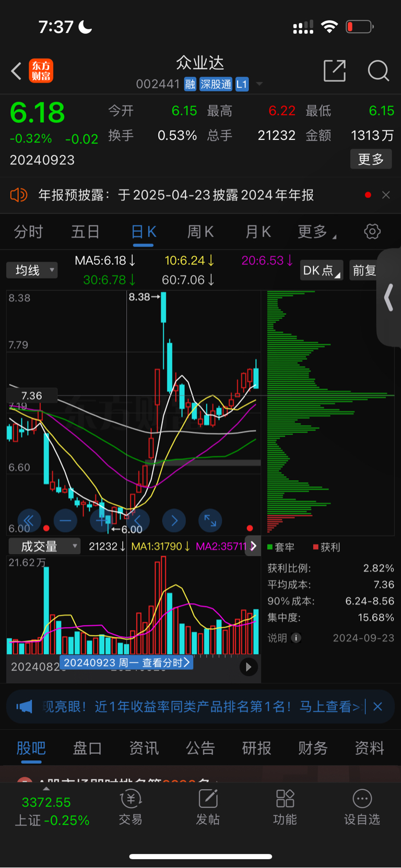Tap the 融 margin badge

tap(190, 84)
